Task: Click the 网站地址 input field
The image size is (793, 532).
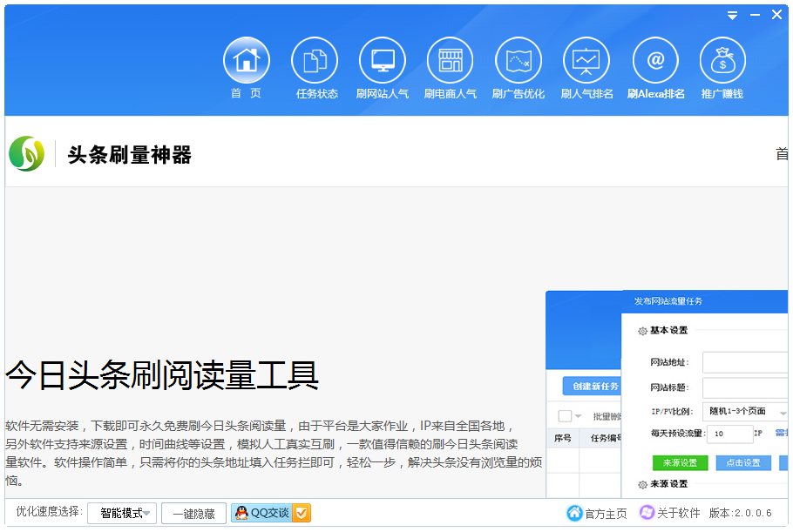Action: click(x=745, y=362)
